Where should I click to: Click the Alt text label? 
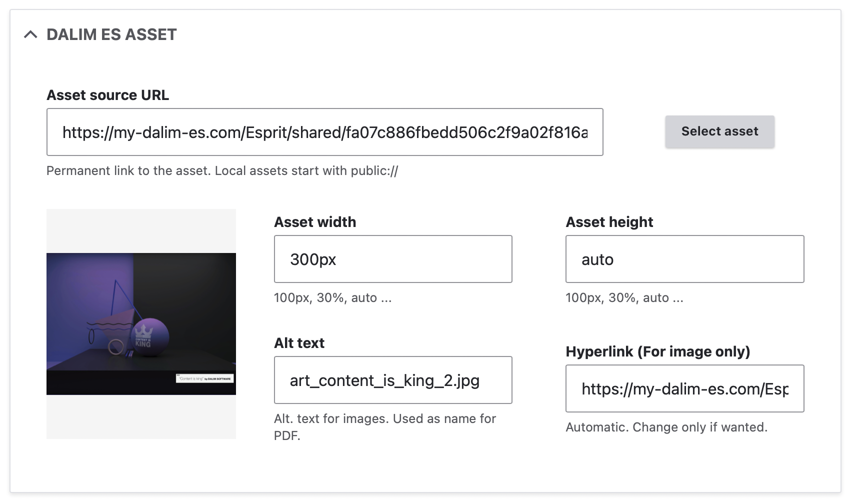pos(299,343)
